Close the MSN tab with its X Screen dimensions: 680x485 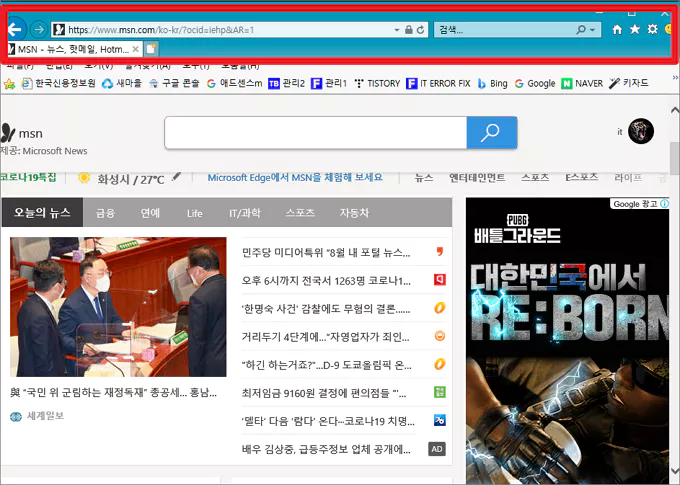pyautogui.click(x=136, y=49)
